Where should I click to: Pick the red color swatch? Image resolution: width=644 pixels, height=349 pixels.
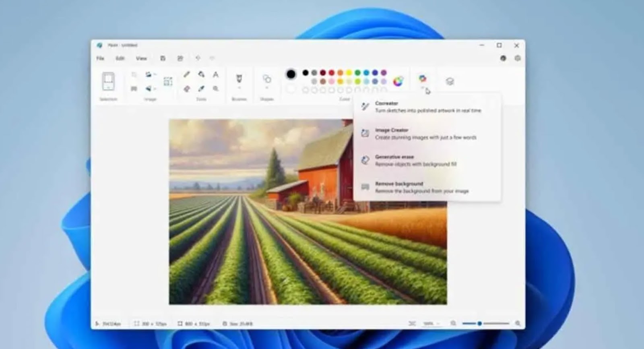click(x=332, y=73)
